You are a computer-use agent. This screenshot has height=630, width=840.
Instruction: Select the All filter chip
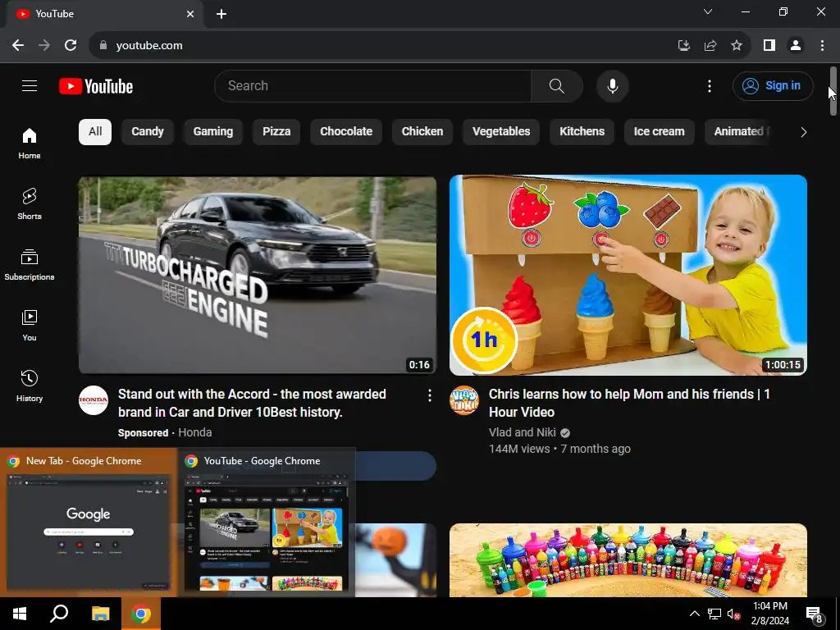[95, 132]
